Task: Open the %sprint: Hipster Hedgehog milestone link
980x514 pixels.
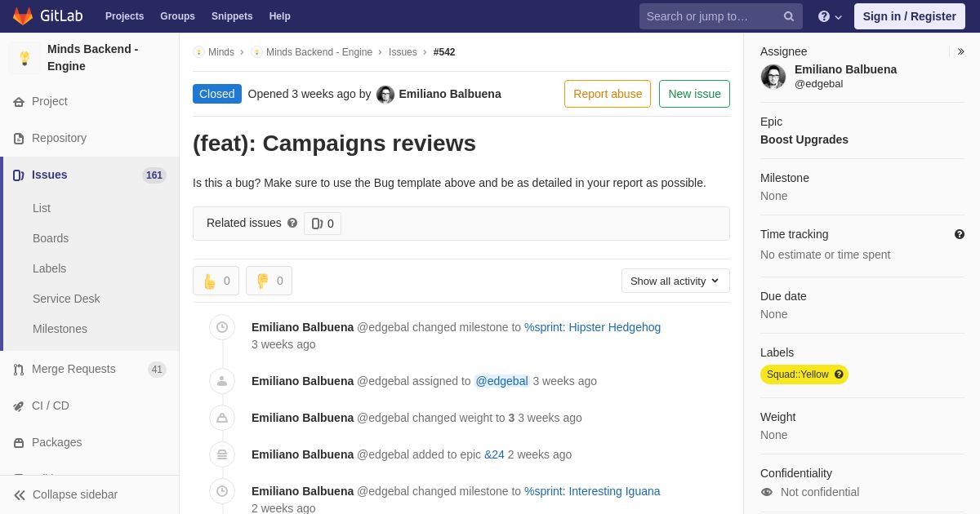Action: [x=592, y=327]
